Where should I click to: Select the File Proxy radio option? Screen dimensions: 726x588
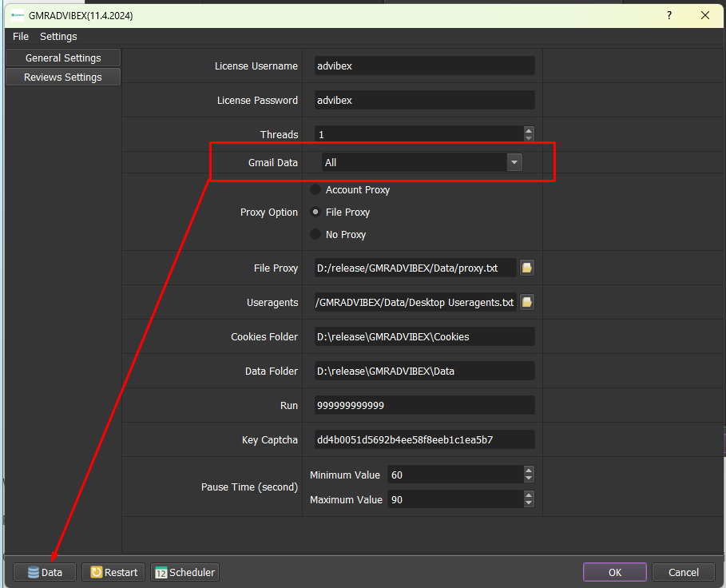point(316,213)
